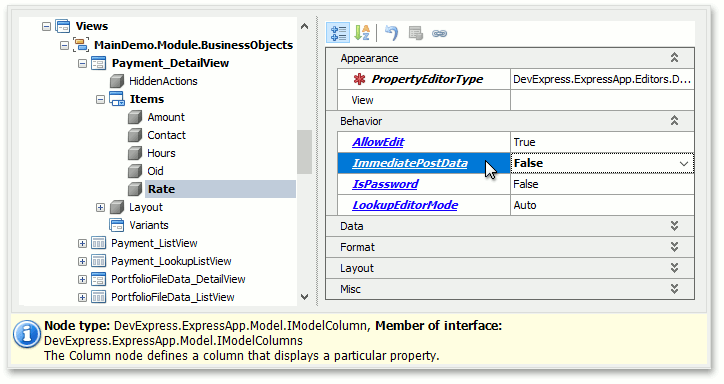724x384 pixels.
Task: Select the Oid tree item
Action: pos(155,171)
